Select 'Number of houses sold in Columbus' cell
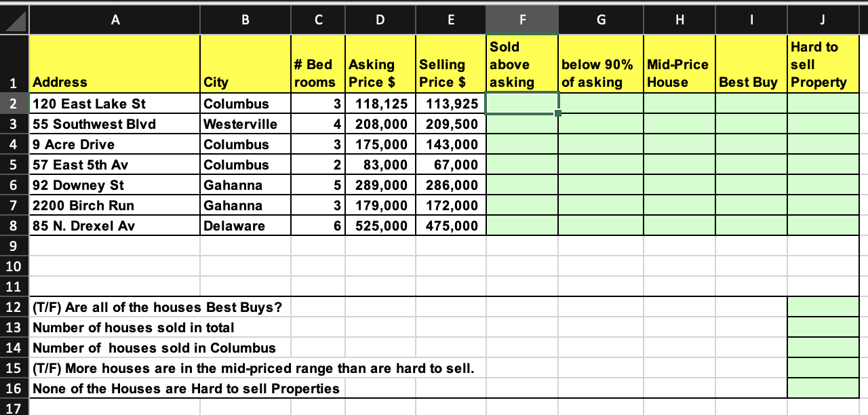The image size is (868, 415). click(155, 348)
